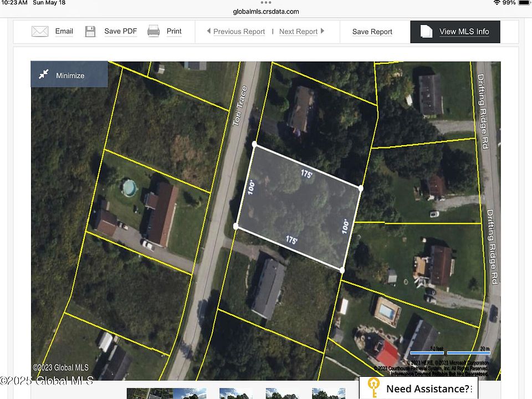Select the Print link
Viewport: 532px width, 399px height.
pyautogui.click(x=174, y=31)
